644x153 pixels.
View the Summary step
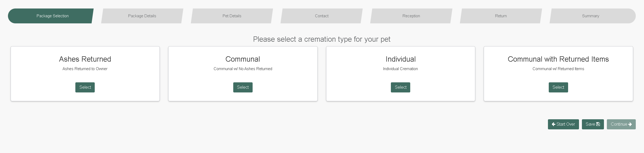pos(590,16)
